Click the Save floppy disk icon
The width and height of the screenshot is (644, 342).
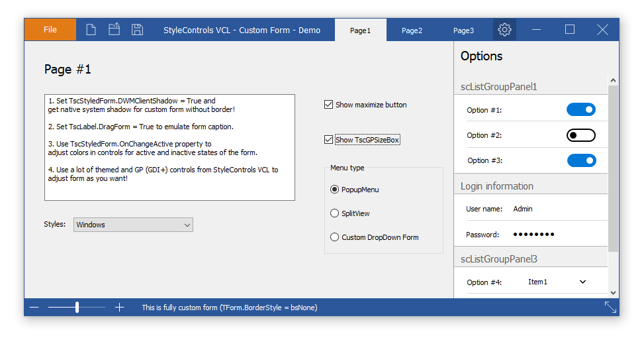[x=137, y=30]
